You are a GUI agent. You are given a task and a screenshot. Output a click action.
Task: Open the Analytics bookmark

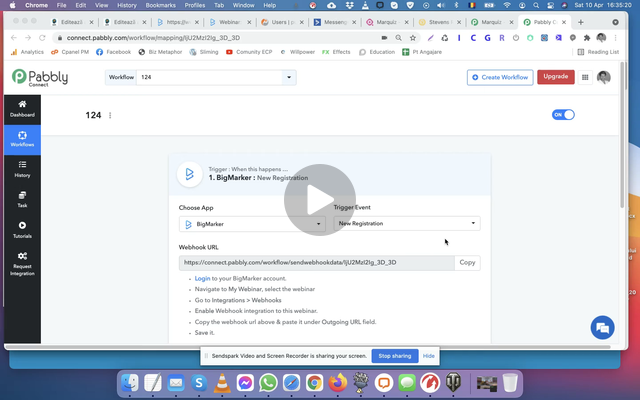[27, 52]
